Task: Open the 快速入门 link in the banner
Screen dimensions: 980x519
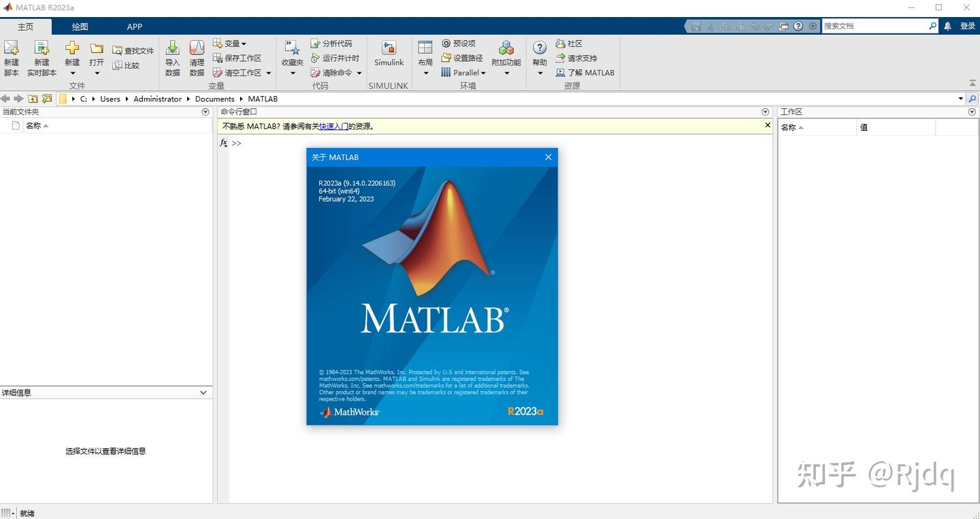Action: 333,126
